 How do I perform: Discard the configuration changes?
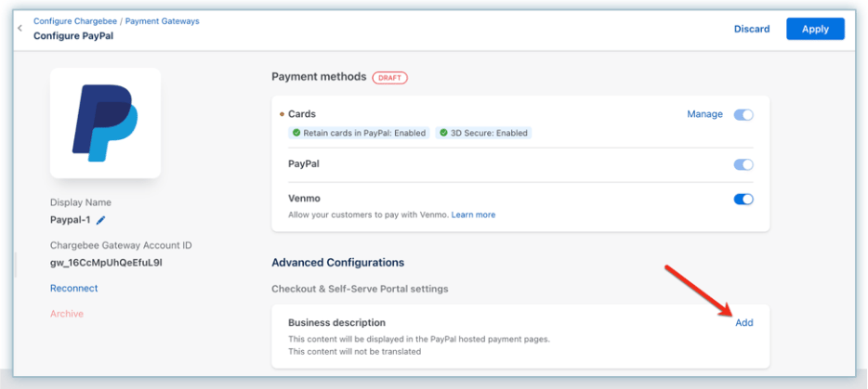(752, 29)
